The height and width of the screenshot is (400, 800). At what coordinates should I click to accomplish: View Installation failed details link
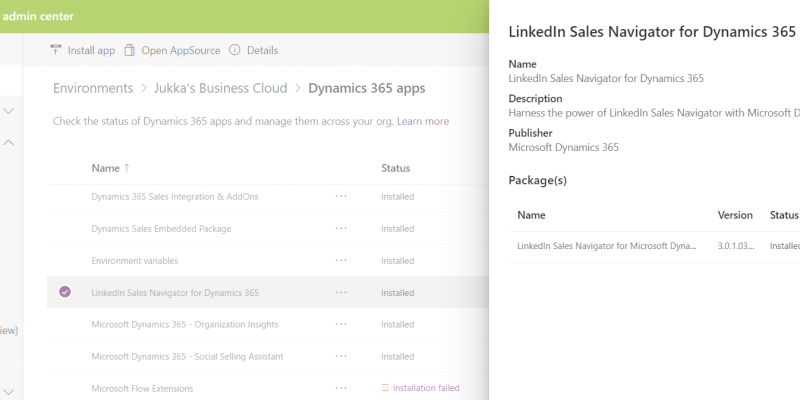tap(426, 388)
